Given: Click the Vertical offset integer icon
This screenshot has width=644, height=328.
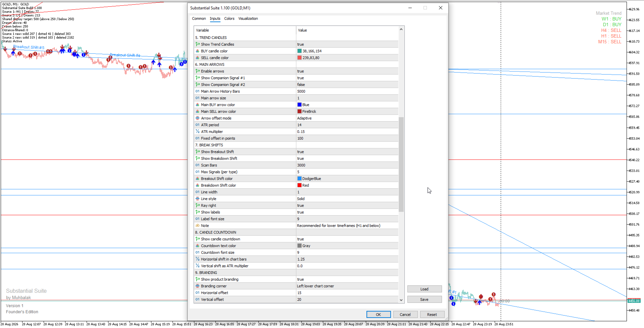Looking at the screenshot, I should pyautogui.click(x=198, y=299).
